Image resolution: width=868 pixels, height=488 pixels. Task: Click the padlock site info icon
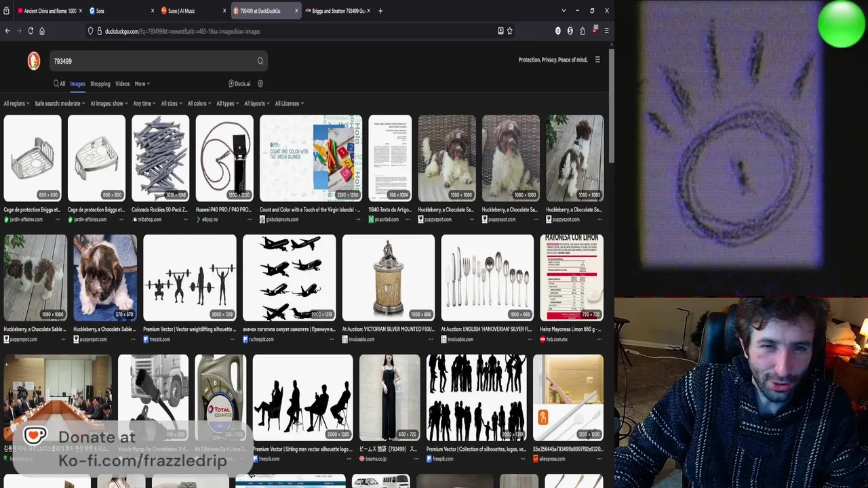[100, 31]
